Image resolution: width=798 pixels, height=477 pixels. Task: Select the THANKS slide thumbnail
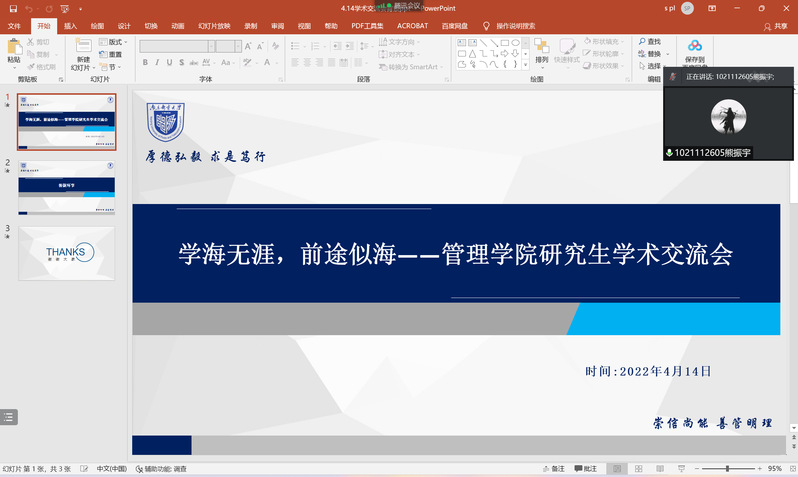tap(66, 252)
